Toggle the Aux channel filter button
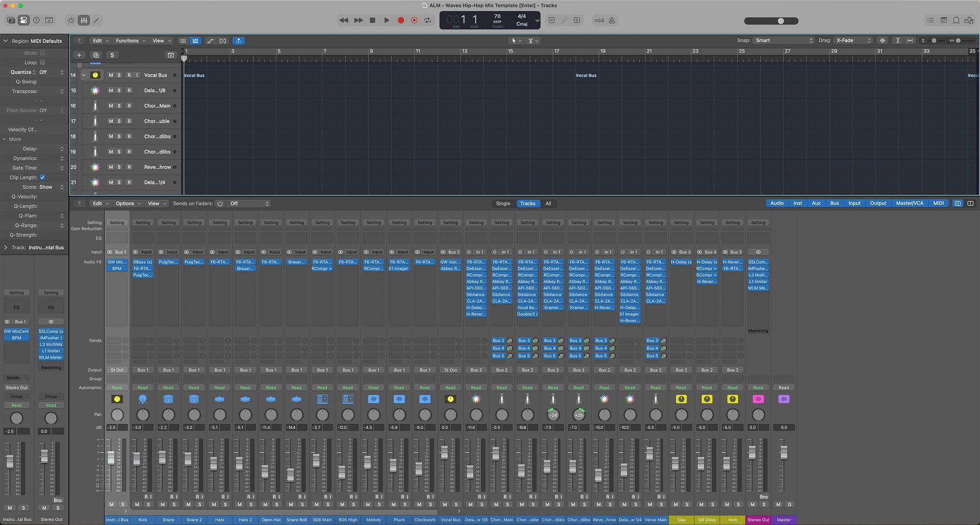 tap(816, 203)
